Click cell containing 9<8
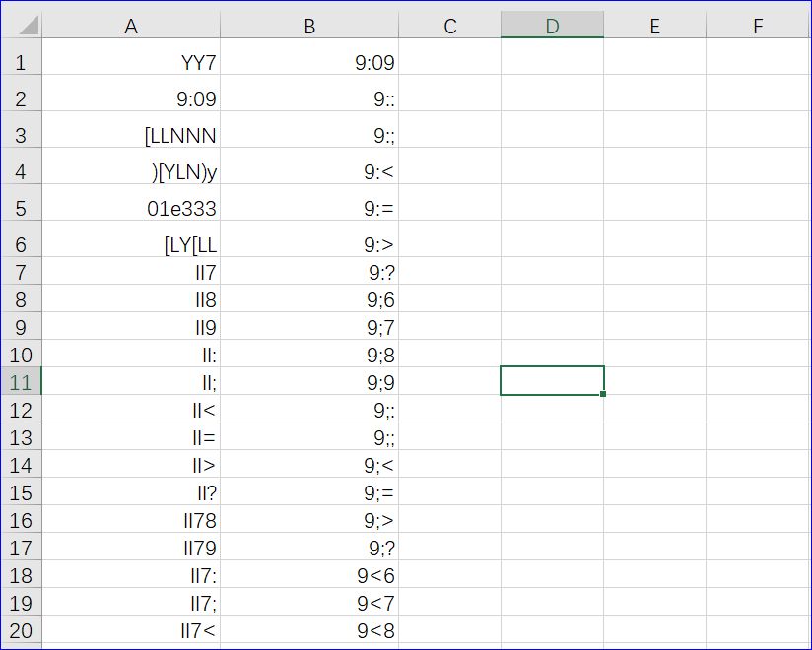812x650 pixels. tap(309, 630)
